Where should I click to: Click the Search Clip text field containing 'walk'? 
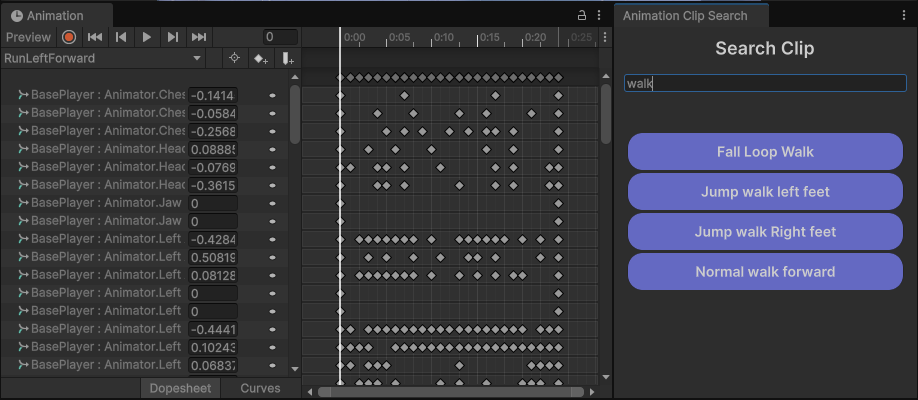click(x=765, y=83)
